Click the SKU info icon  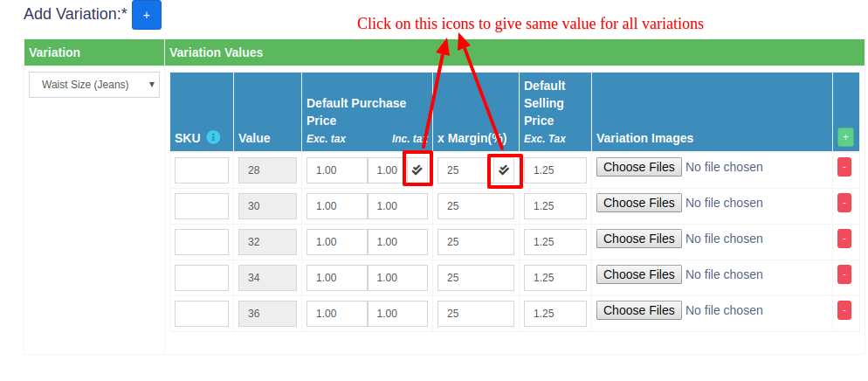coord(213,137)
